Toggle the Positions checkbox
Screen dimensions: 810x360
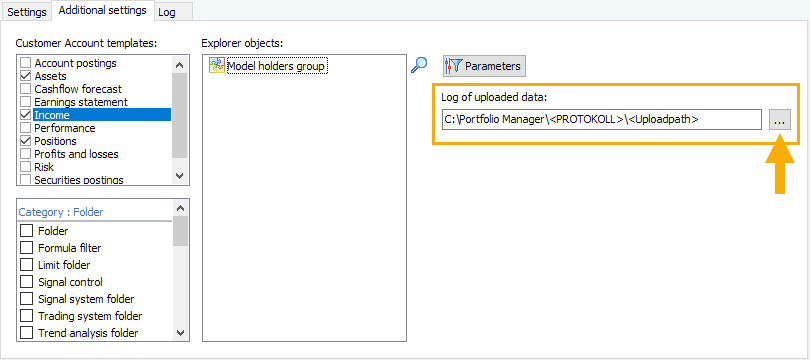coord(25,141)
